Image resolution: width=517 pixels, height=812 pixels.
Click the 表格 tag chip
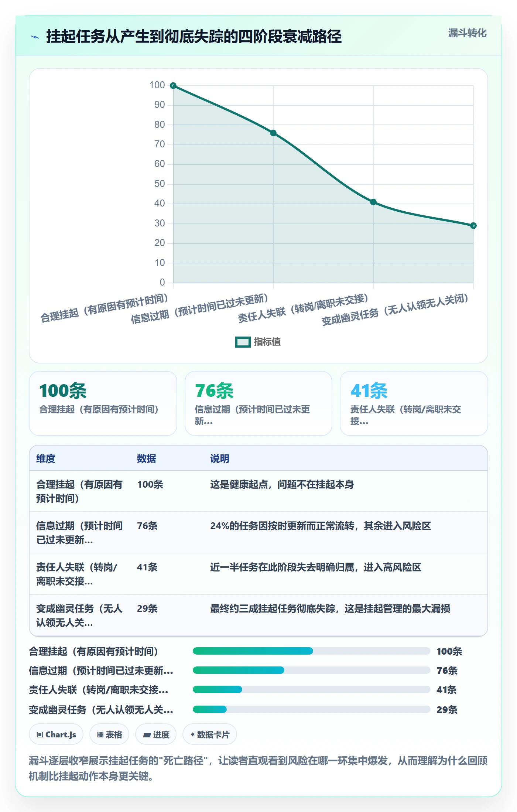109,734
